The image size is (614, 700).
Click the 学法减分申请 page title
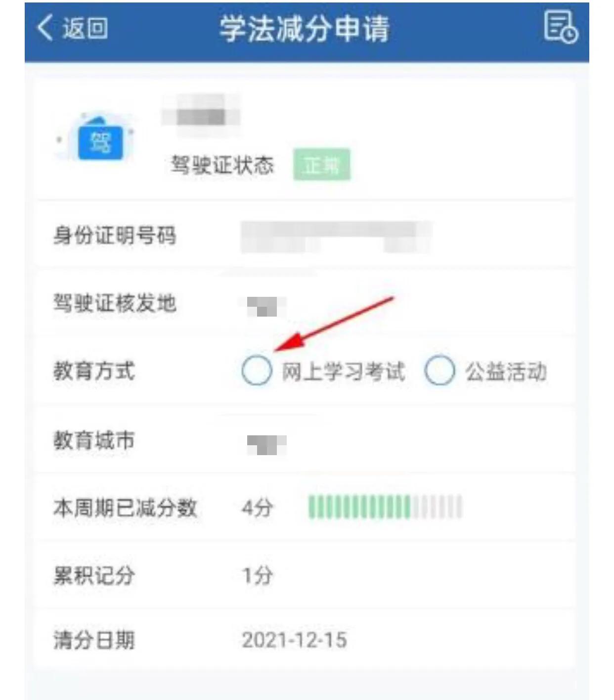point(305,28)
